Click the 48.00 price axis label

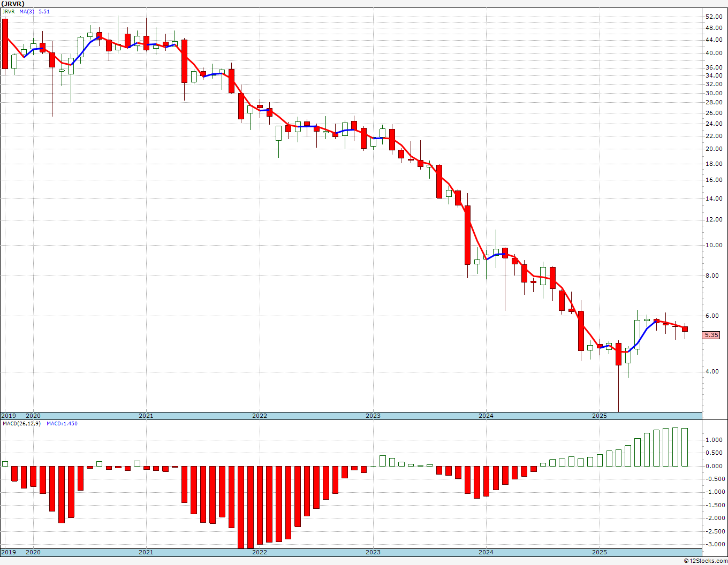[x=714, y=28]
